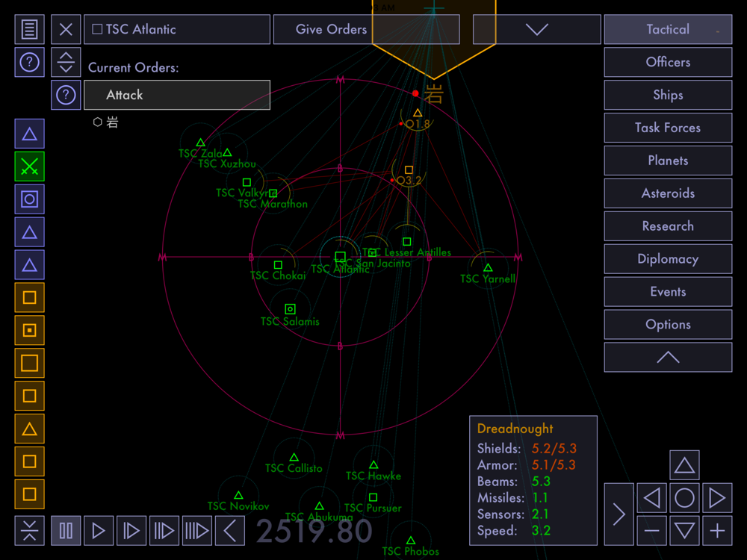The width and height of the screenshot is (747, 560).
Task: Pause the game simulation
Action: [x=66, y=531]
